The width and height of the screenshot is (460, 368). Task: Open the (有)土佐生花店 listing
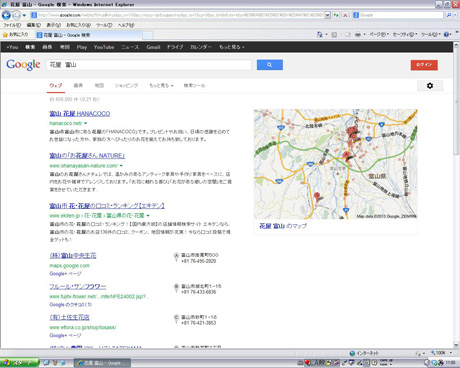pos(69,317)
